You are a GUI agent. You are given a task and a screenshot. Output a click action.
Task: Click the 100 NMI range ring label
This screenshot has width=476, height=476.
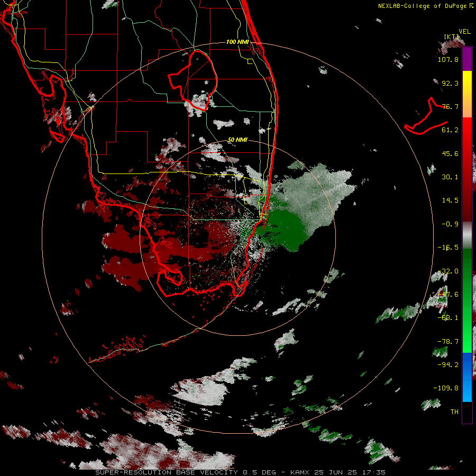[x=237, y=42]
